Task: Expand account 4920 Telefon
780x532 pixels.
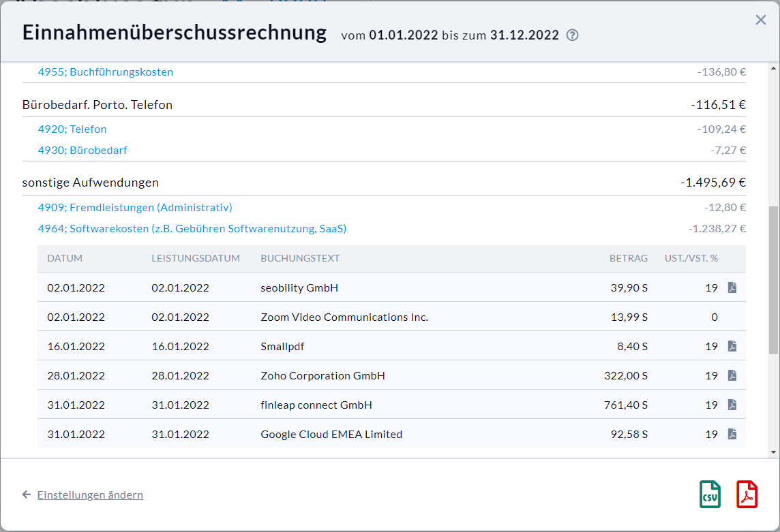Action: (x=72, y=129)
